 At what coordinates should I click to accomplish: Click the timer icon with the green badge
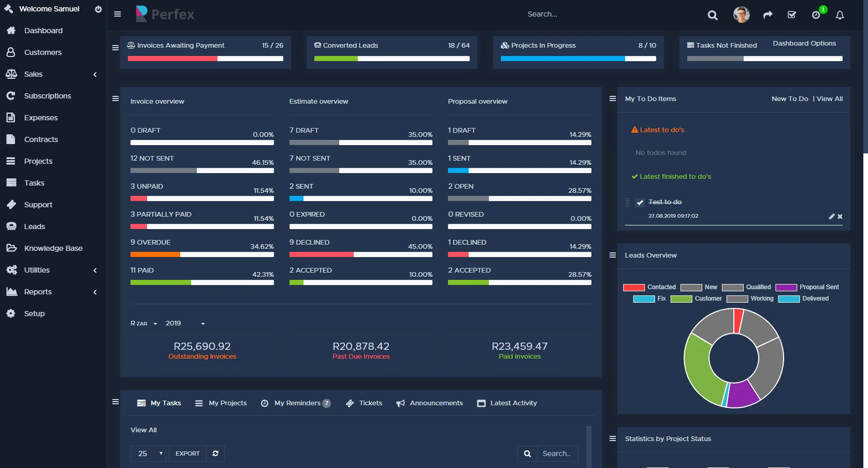[816, 15]
